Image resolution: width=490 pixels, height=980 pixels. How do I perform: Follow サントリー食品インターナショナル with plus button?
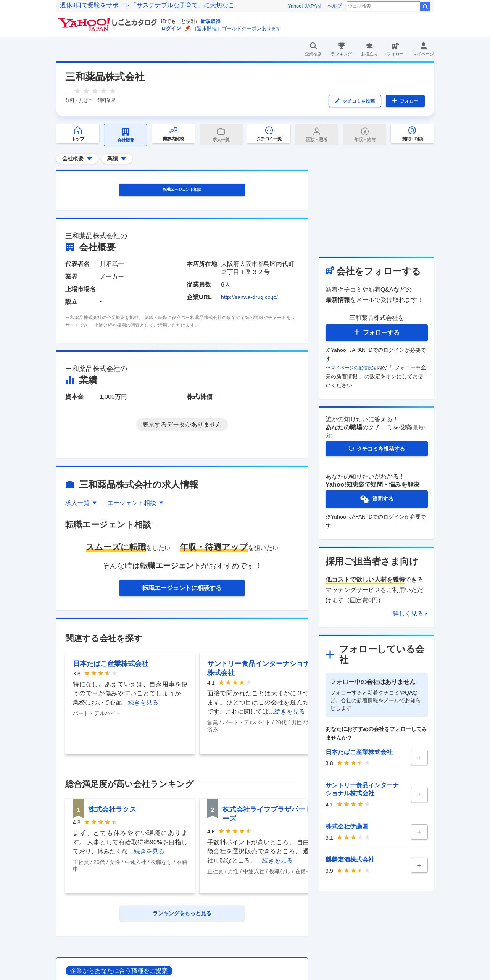[x=419, y=795]
